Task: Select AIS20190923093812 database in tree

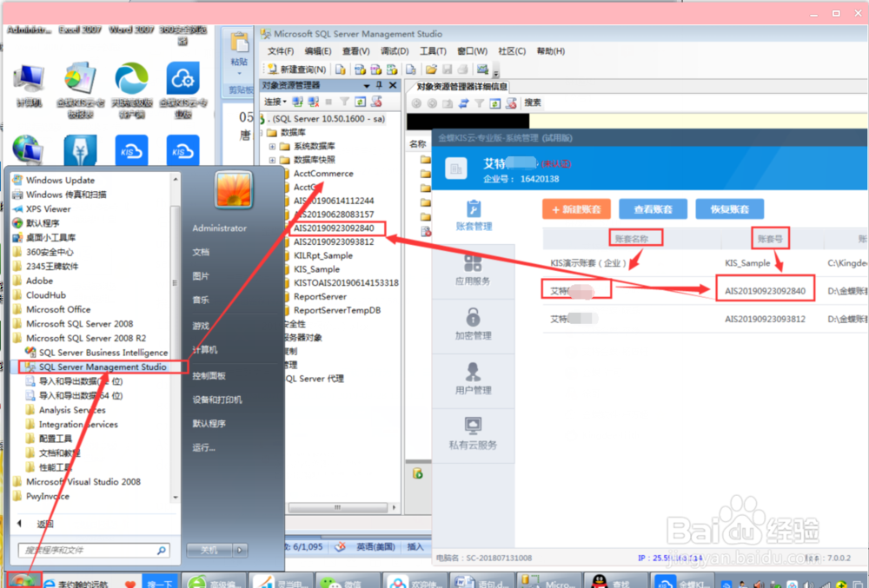Action: (334, 242)
